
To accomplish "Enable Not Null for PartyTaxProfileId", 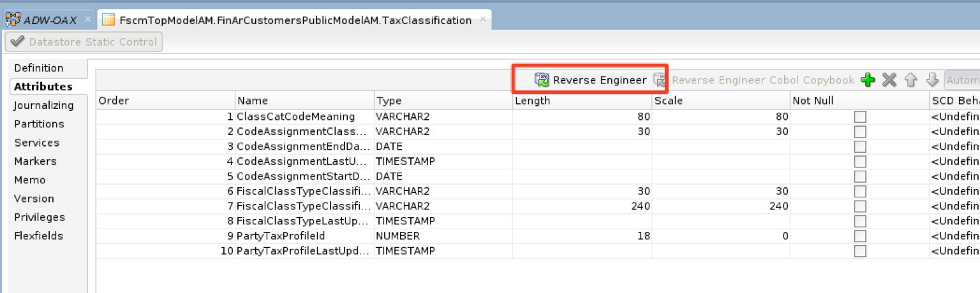I will point(860,236).
